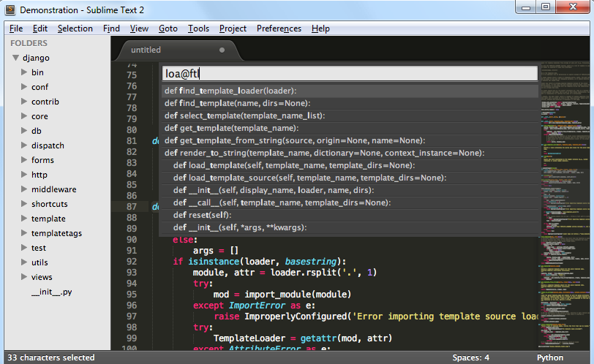Maximize the Sublime Text window
594x364 pixels.
[x=546, y=7]
